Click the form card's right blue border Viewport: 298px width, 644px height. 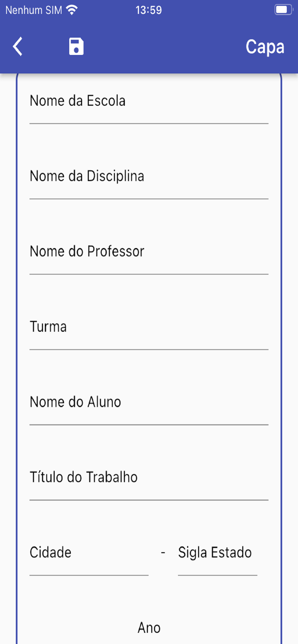click(281, 354)
